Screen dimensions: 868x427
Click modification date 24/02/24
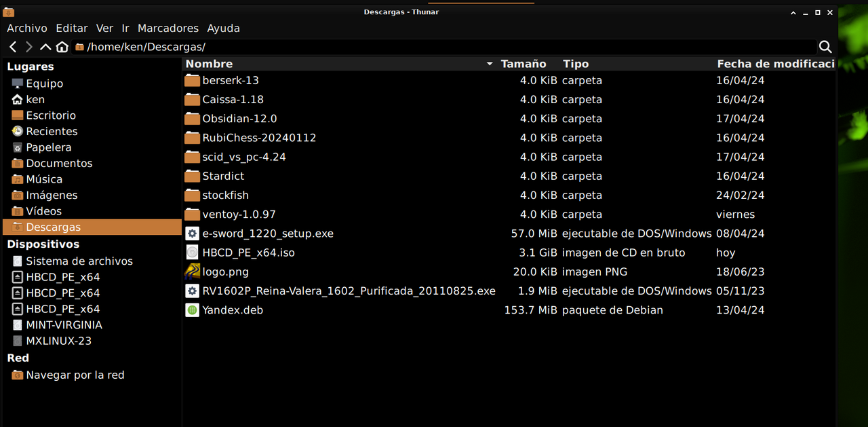point(741,195)
